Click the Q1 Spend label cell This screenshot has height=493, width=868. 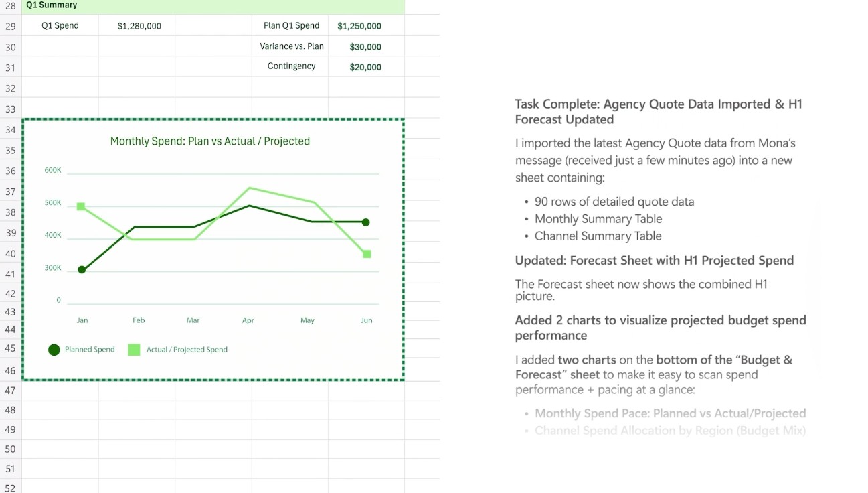point(60,26)
